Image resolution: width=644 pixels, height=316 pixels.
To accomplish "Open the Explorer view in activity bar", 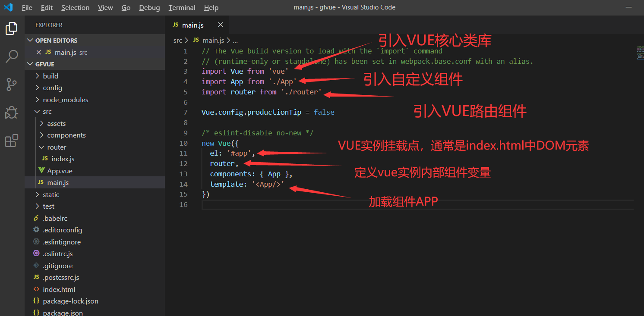I will pyautogui.click(x=12, y=28).
